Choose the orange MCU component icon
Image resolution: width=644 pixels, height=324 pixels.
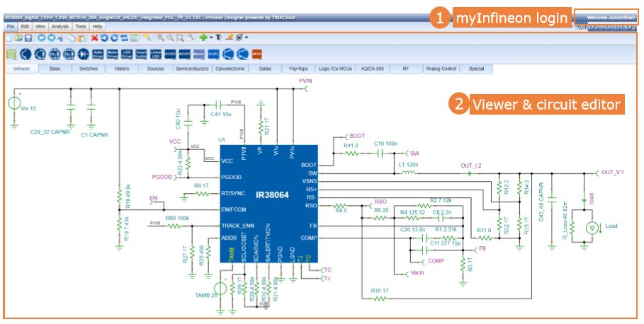click(x=256, y=54)
